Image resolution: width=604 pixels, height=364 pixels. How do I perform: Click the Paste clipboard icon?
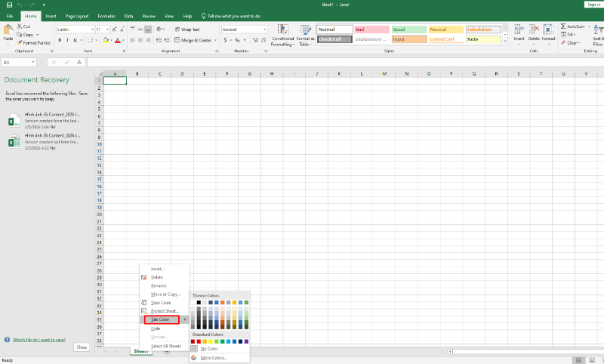pyautogui.click(x=8, y=29)
